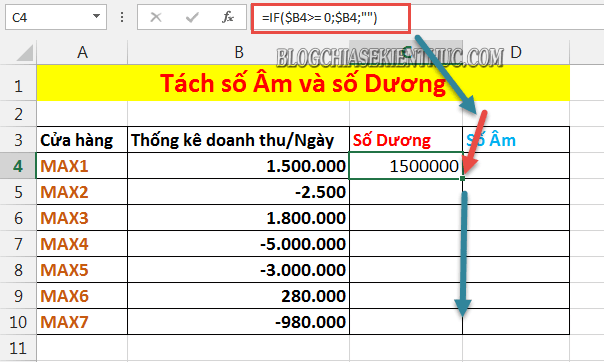604x362 pixels.
Task: Select row 6 header
Action: point(18,218)
